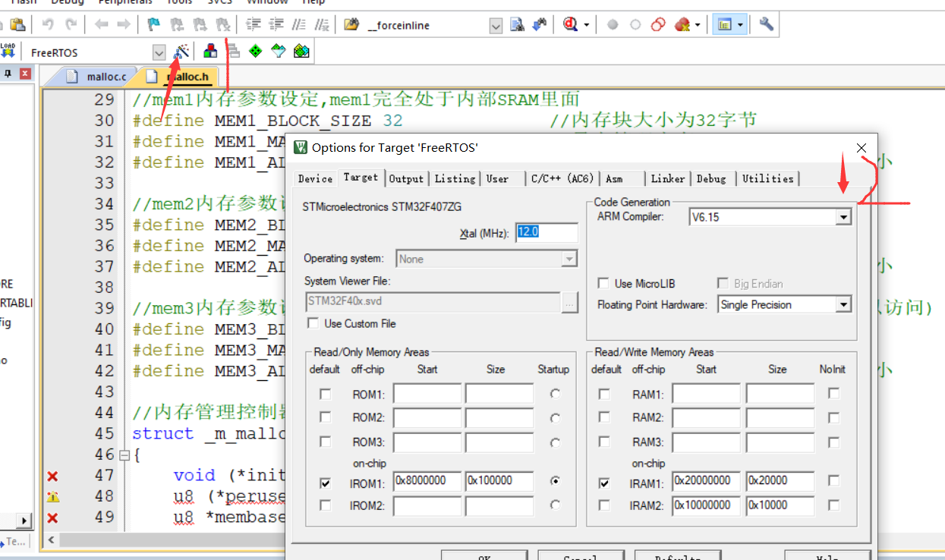
Task: Open Manage Project Items with the blocks icon
Action: [209, 50]
